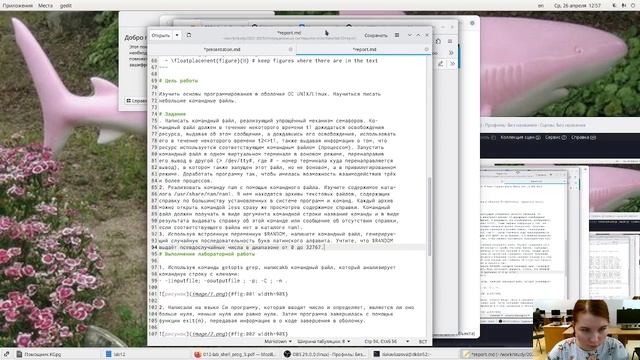
Task: Switch to Firefox lab_shell_prog pdf taskbar entry
Action: click(235, 354)
